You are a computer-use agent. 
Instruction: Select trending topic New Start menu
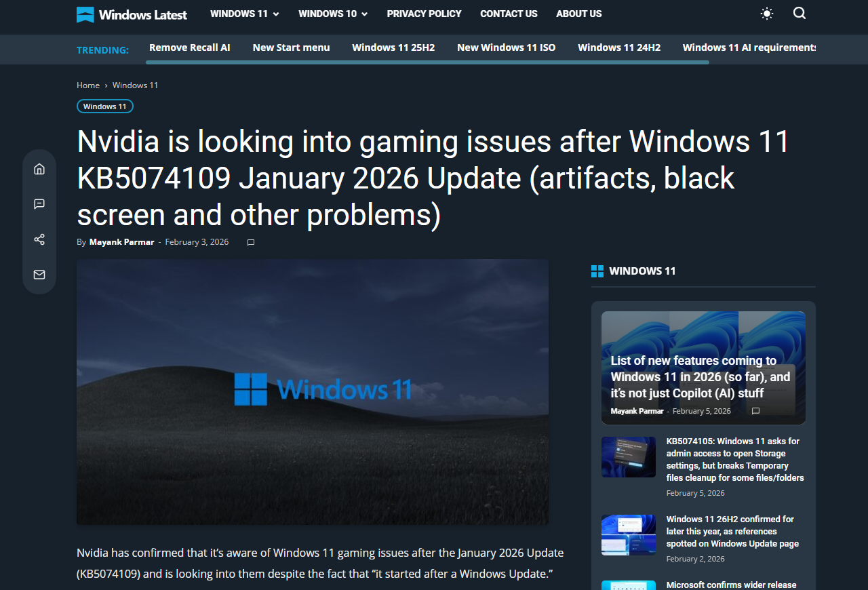coord(292,47)
